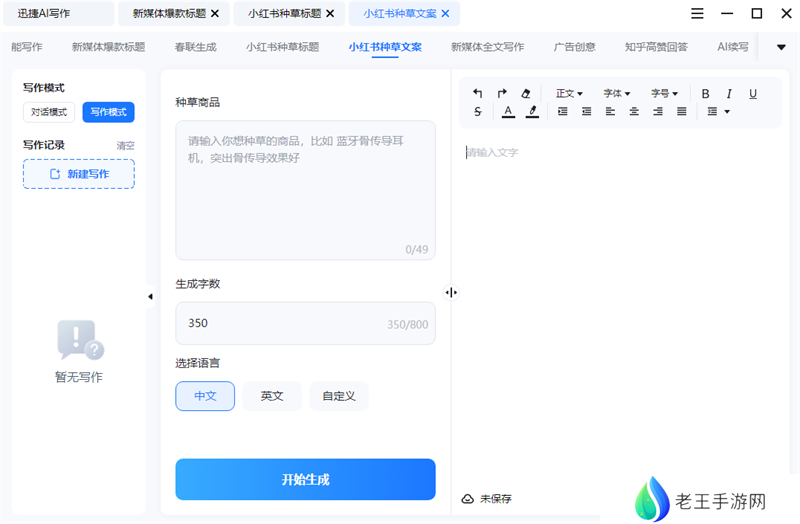Switch to 广告创意 tab
Screen dimensions: 800x524
pos(574,47)
